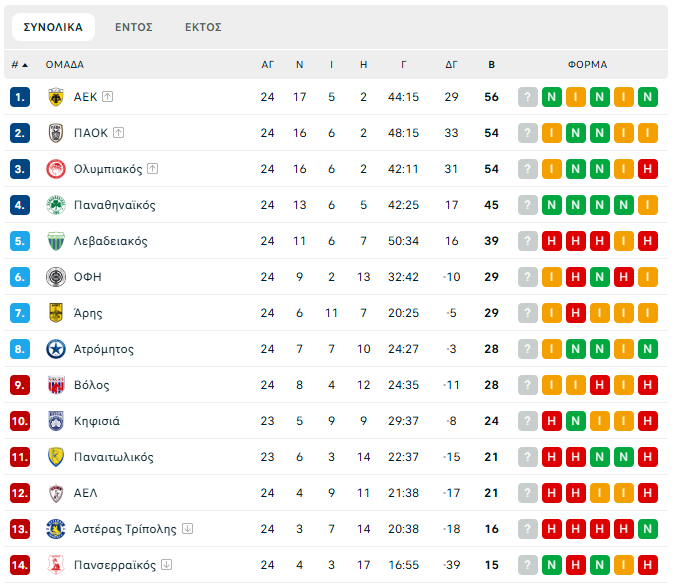Click Ολυμπιακός's red H form badge
This screenshot has height=585, width=678.
click(648, 169)
